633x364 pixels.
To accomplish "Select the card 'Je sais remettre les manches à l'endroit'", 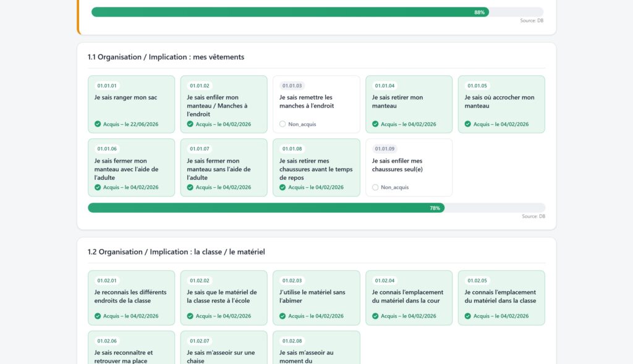I will (316, 104).
